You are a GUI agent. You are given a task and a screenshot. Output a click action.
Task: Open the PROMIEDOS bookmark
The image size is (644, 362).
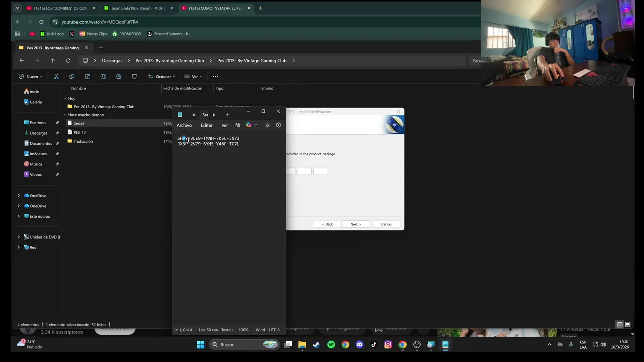click(127, 34)
